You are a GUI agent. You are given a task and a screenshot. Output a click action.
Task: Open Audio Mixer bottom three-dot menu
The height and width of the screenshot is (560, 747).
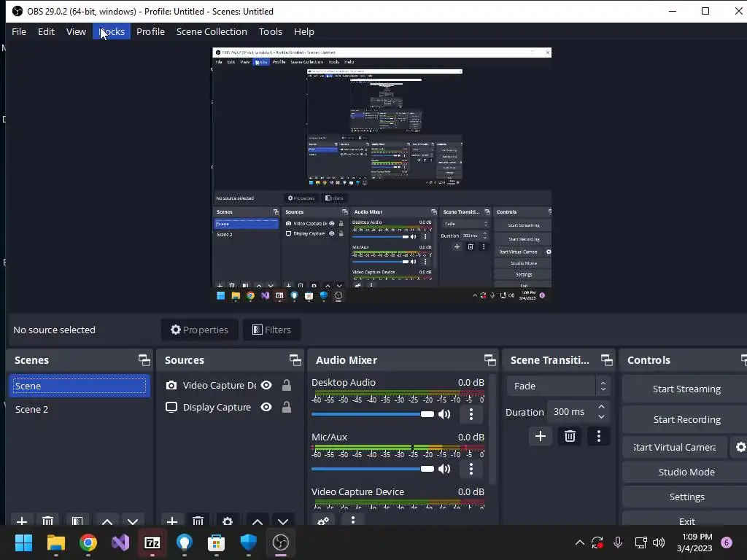click(x=353, y=520)
